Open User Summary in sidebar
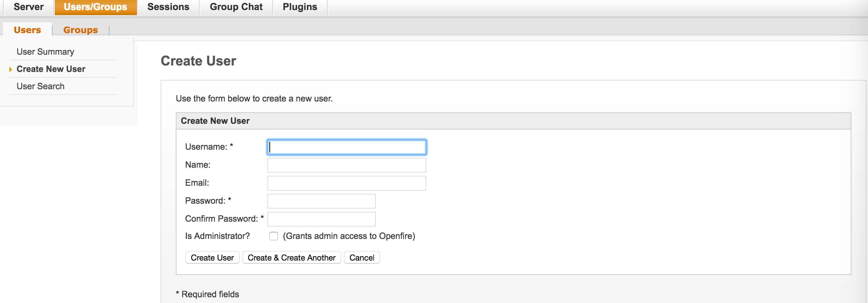 pos(45,52)
